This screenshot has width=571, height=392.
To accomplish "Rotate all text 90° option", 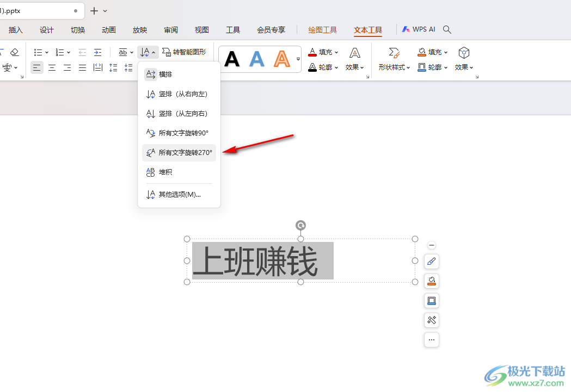I will point(179,133).
